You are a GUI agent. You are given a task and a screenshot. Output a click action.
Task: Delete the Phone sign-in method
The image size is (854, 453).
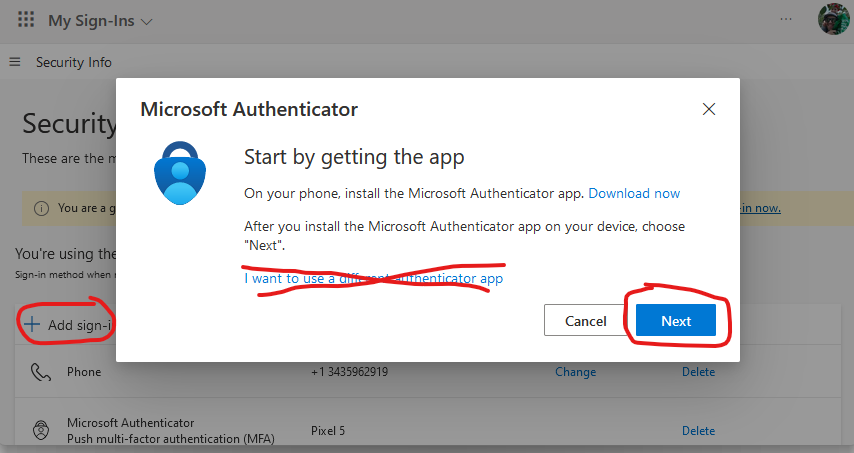click(x=698, y=372)
